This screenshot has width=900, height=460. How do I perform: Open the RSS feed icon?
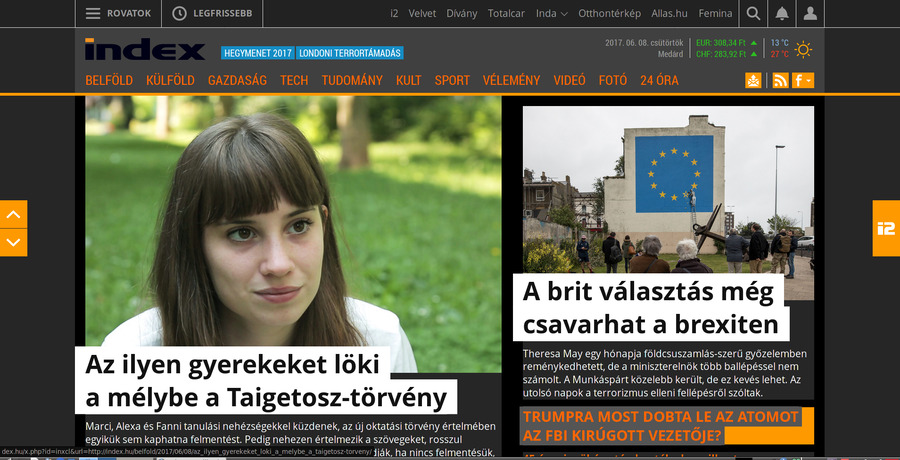coord(781,80)
